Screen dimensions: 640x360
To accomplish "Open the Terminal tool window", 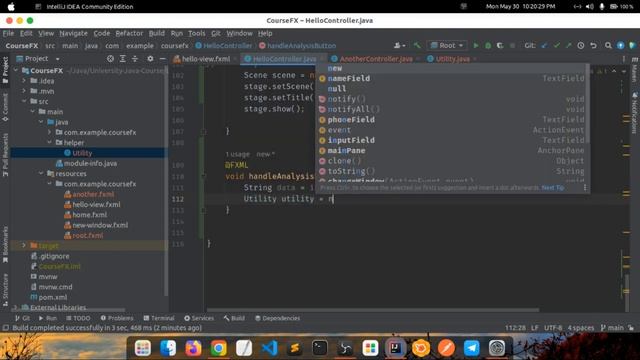I will 159,318.
